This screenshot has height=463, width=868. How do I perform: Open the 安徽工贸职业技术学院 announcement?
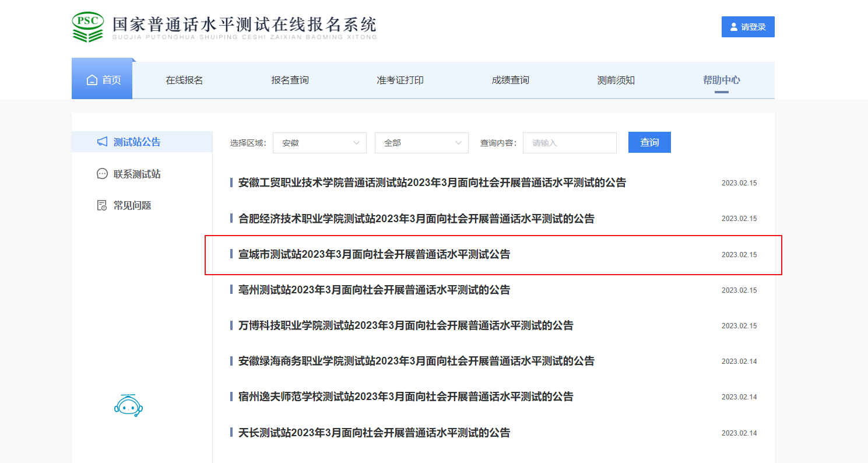pyautogui.click(x=432, y=183)
